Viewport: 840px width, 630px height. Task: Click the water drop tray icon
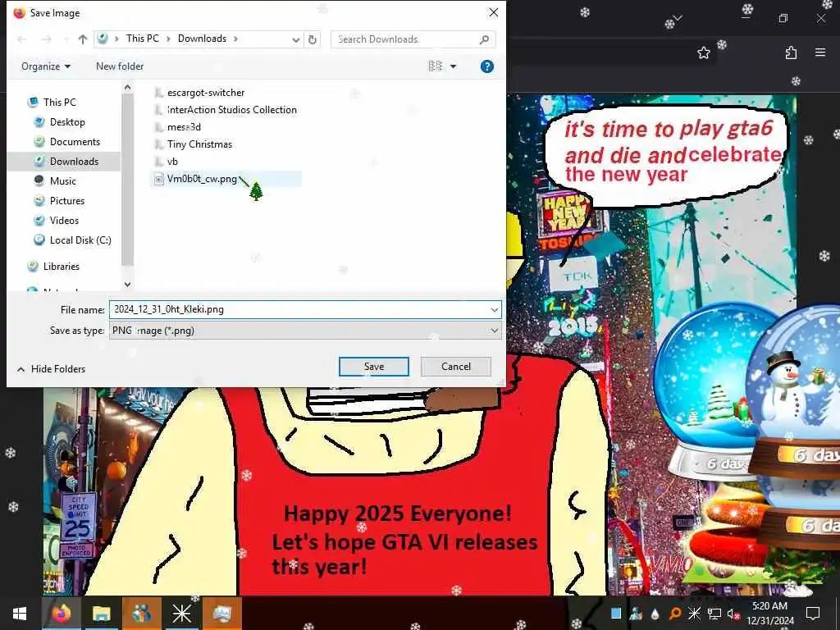tap(655, 614)
